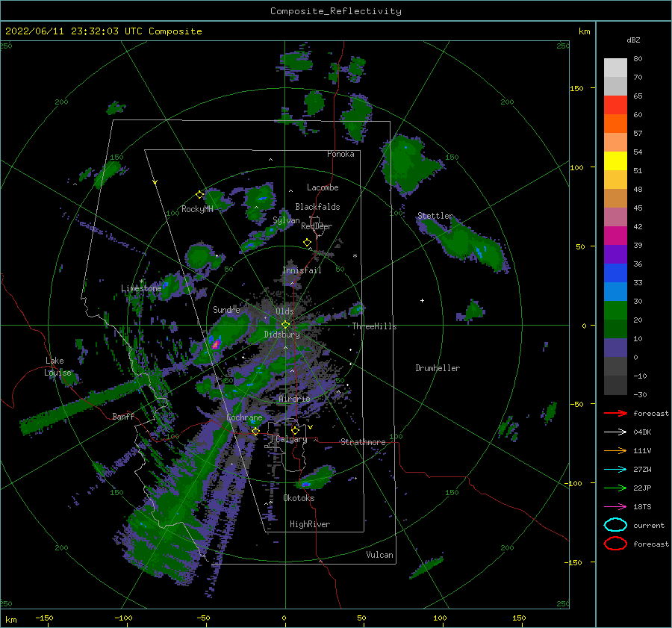Click the Stettler town label
Image resolution: width=672 pixels, height=628 pixels.
point(435,216)
